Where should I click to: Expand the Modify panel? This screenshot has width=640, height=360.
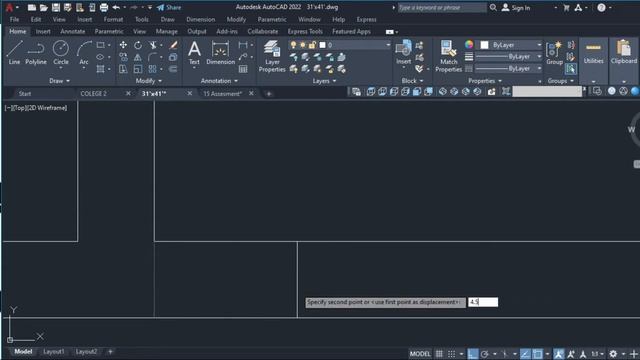click(149, 81)
